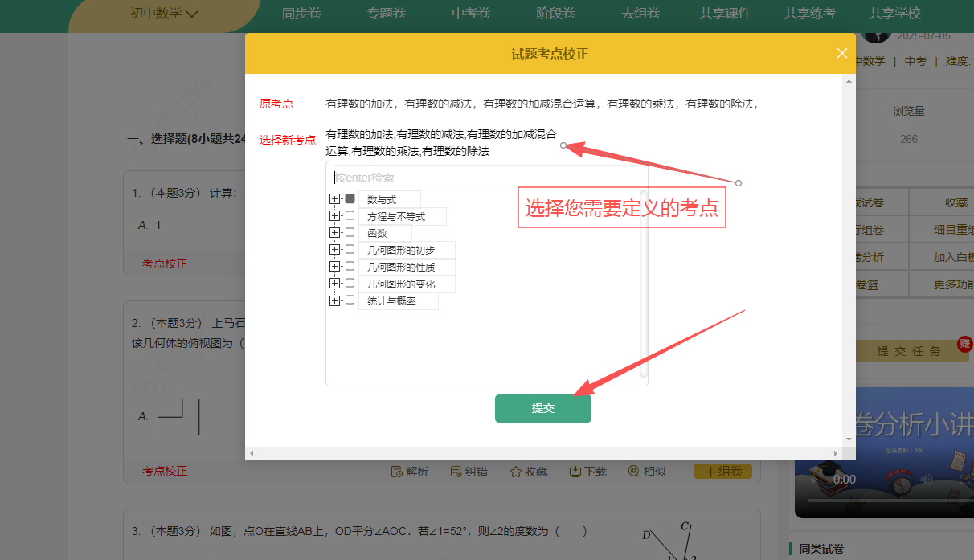Open the 初中数学 subject dropdown
The width and height of the screenshot is (974, 560).
coord(164,14)
